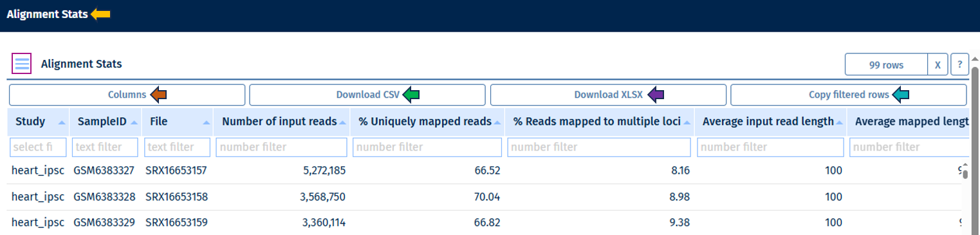Sort by % Uniquely mapped reads
Viewport: 980px width, 235px height.
tap(497, 122)
